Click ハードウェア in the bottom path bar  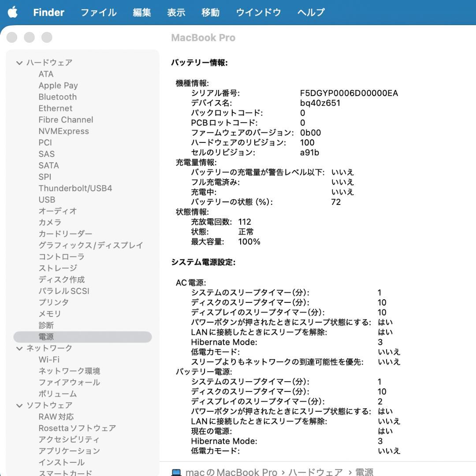(316, 472)
